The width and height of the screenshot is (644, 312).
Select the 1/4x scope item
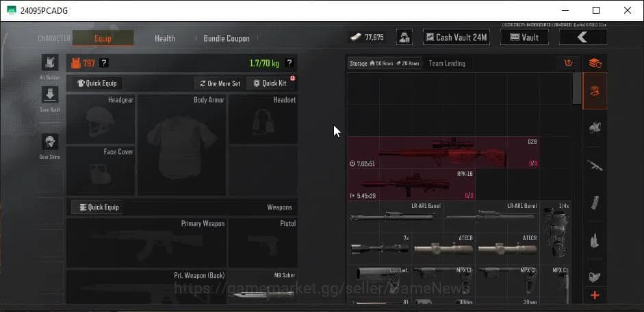pos(555,233)
